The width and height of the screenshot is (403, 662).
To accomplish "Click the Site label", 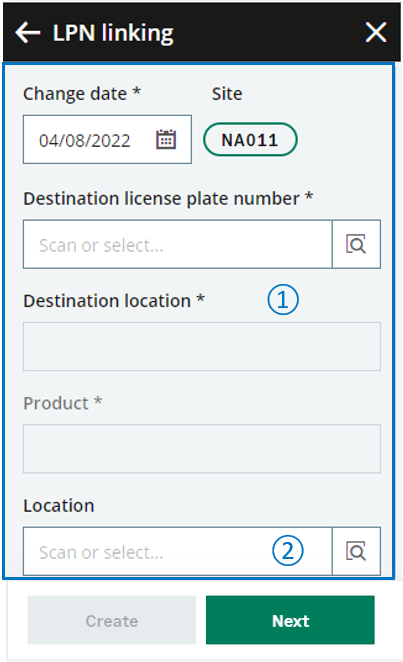I will point(227,93).
